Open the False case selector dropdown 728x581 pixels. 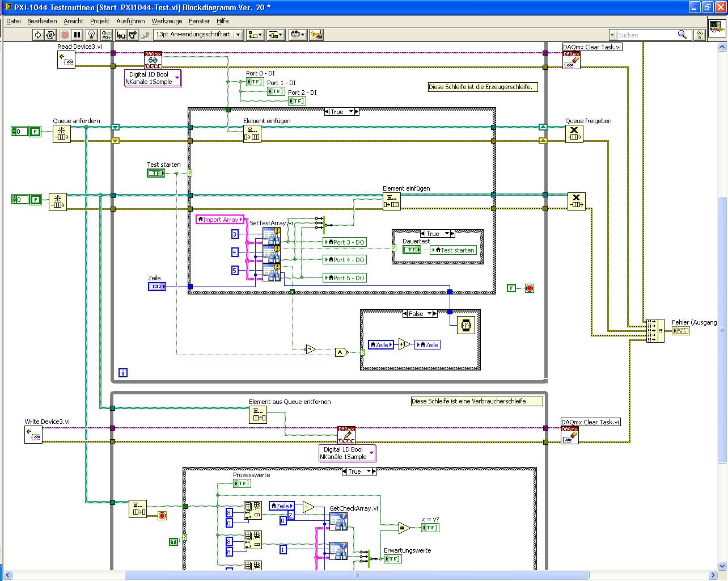420,314
